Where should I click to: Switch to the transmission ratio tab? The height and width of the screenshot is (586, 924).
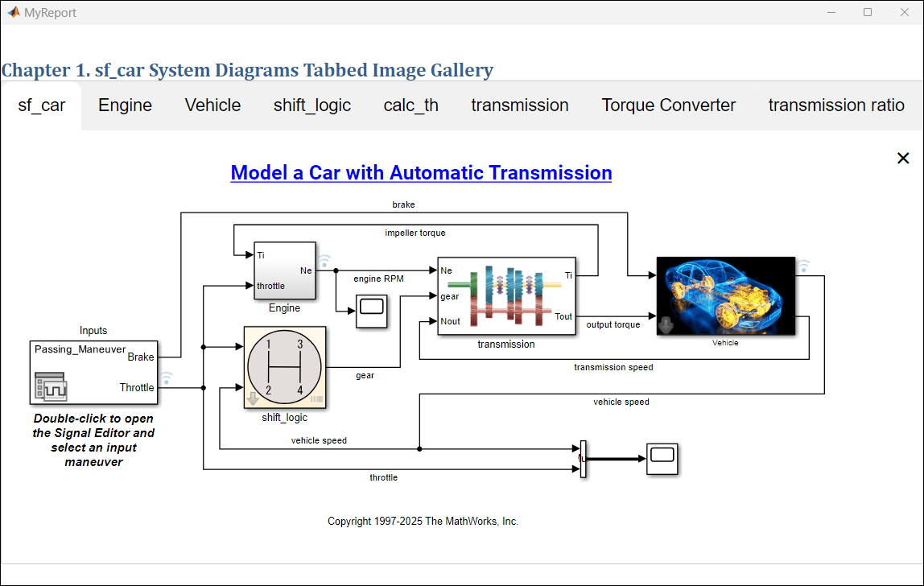(x=836, y=105)
